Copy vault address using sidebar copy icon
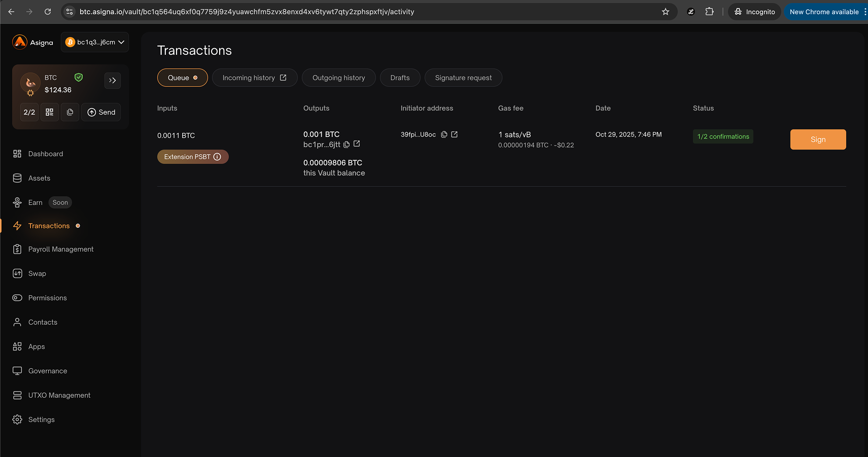868x457 pixels. click(x=70, y=112)
